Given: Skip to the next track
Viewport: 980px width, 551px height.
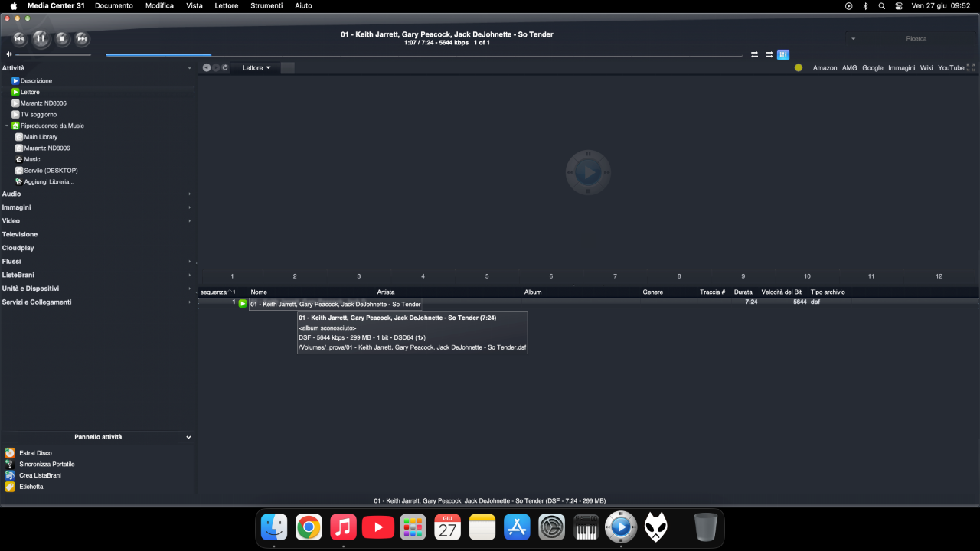Looking at the screenshot, I should pyautogui.click(x=82, y=38).
